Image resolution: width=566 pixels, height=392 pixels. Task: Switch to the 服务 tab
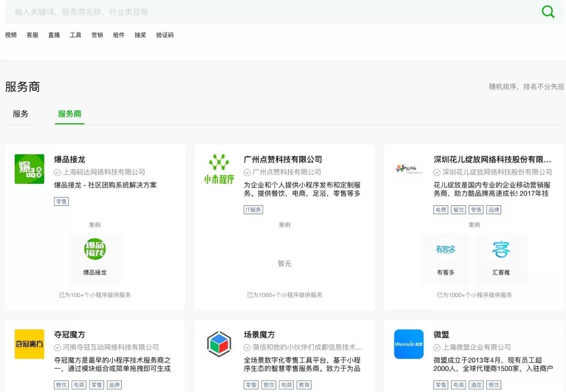20,114
